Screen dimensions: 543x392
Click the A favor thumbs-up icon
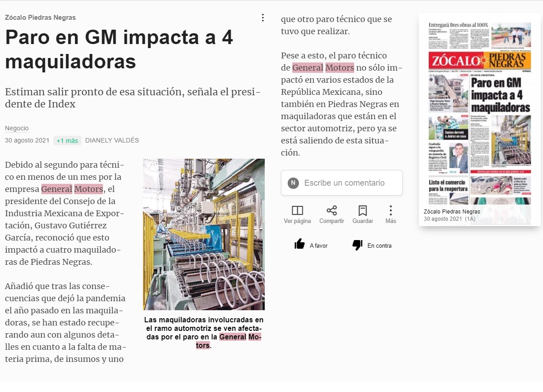(x=299, y=245)
